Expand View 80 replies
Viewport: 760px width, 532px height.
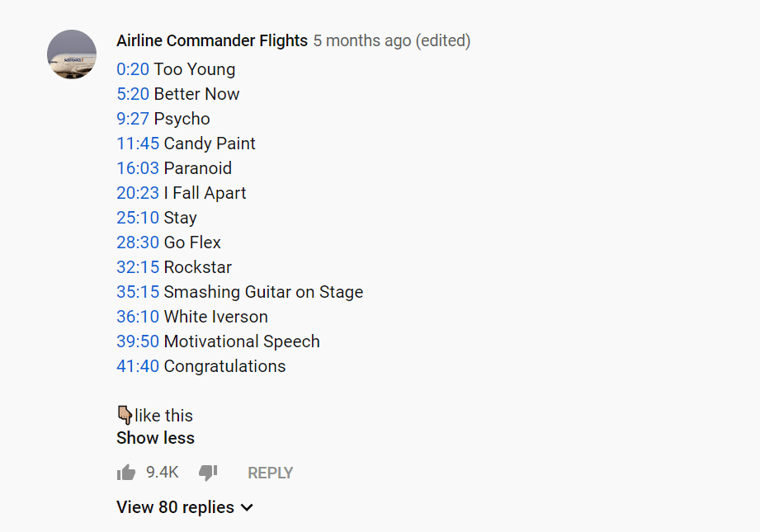(x=185, y=507)
